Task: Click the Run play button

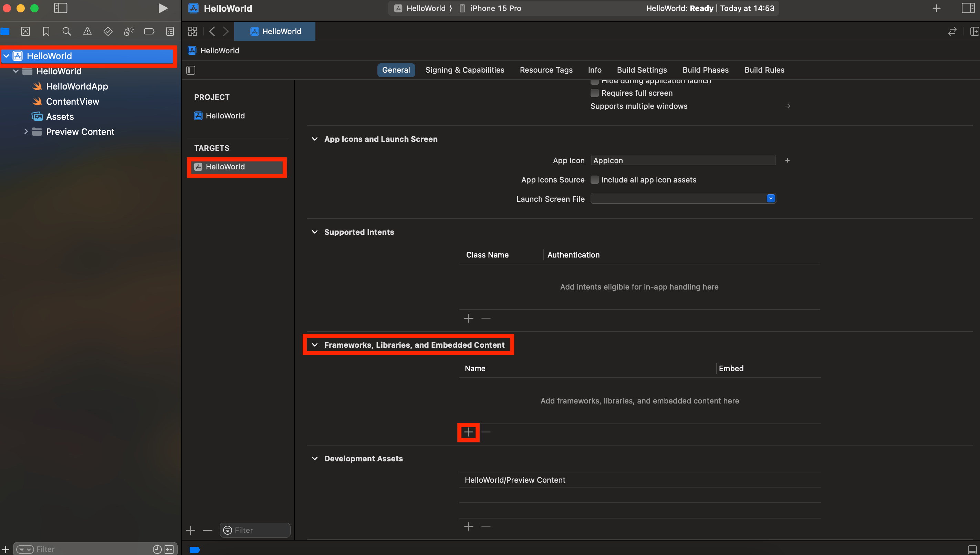Action: [163, 8]
